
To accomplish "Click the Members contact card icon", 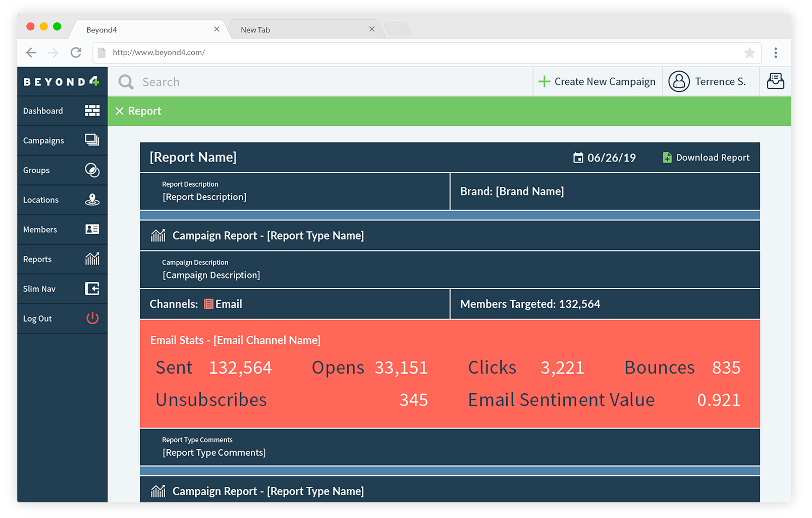I will click(92, 229).
